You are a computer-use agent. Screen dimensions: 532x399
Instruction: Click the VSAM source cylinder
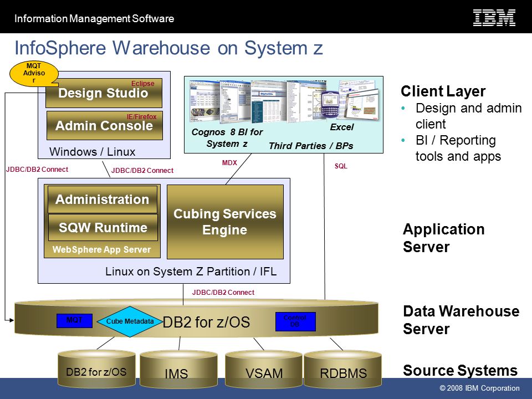pos(264,369)
